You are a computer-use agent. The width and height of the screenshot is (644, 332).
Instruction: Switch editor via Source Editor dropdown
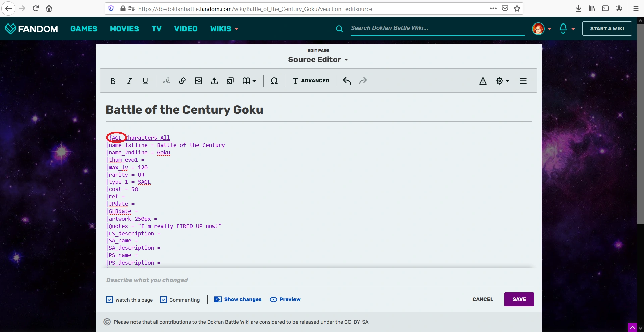(x=318, y=59)
